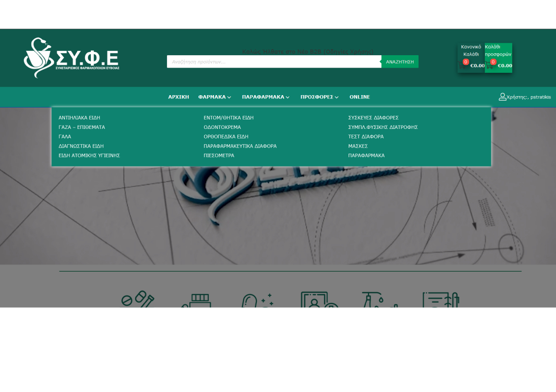556x392 pixels.
Task: Click the ΣΥ.Φ.Ε logo in the header
Action: 71,58
